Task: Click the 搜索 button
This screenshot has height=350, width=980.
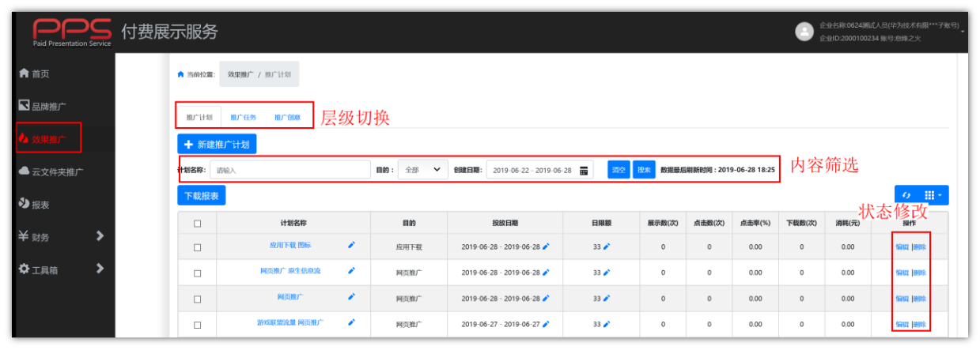Action: point(644,170)
